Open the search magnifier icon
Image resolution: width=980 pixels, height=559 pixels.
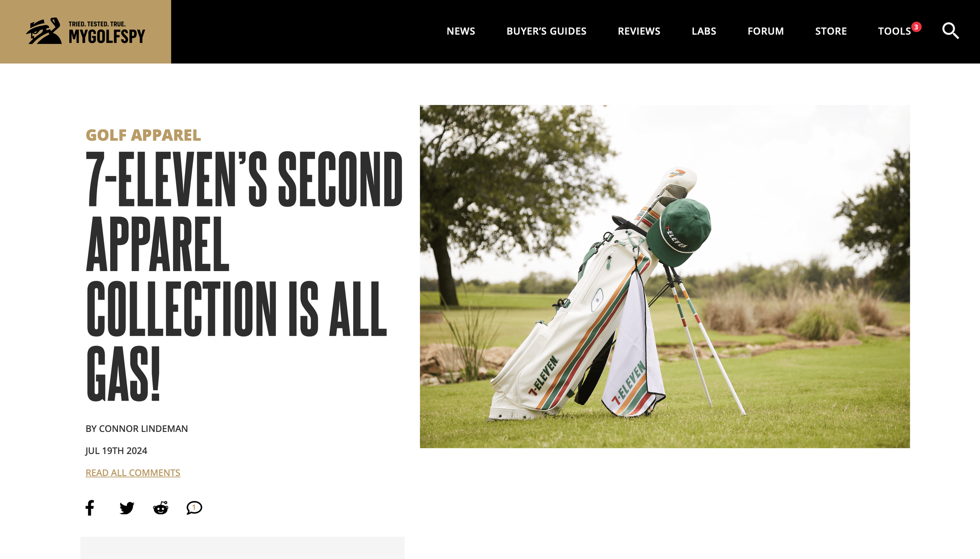[x=951, y=31]
